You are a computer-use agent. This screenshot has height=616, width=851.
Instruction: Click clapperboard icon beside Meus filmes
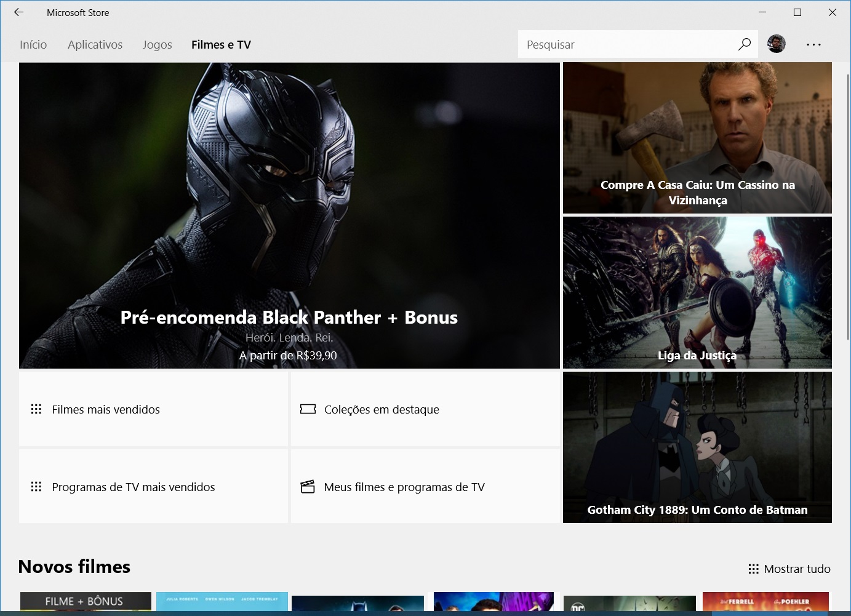308,487
